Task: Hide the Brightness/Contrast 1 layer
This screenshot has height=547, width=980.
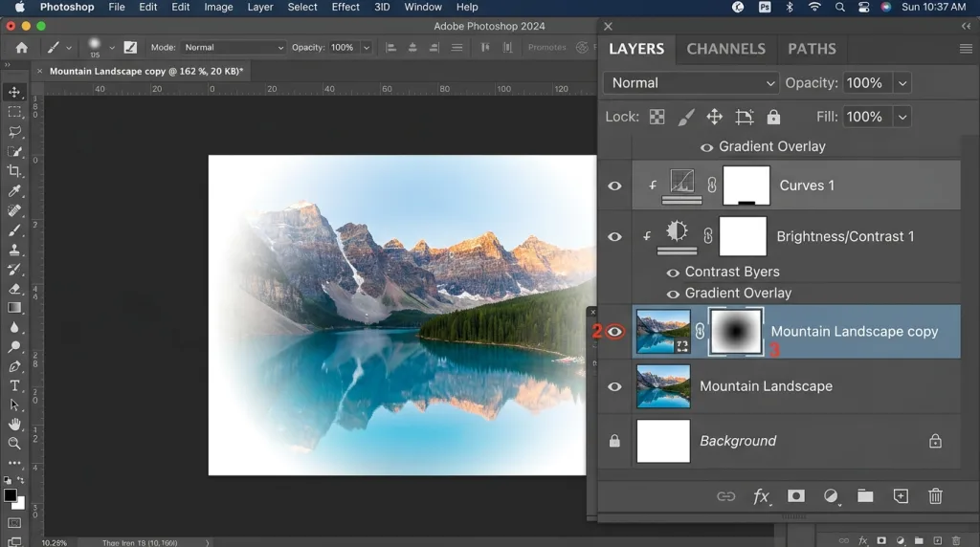Action: click(614, 237)
